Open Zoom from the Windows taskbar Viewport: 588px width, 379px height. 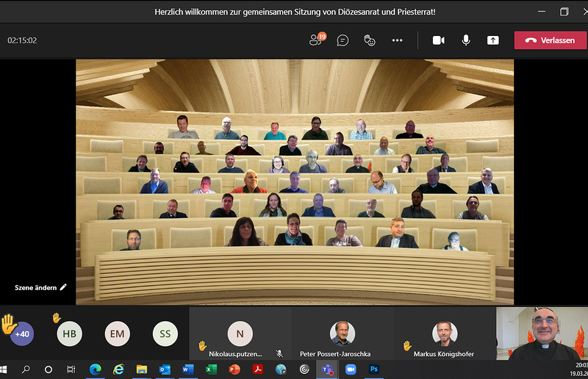point(351,369)
